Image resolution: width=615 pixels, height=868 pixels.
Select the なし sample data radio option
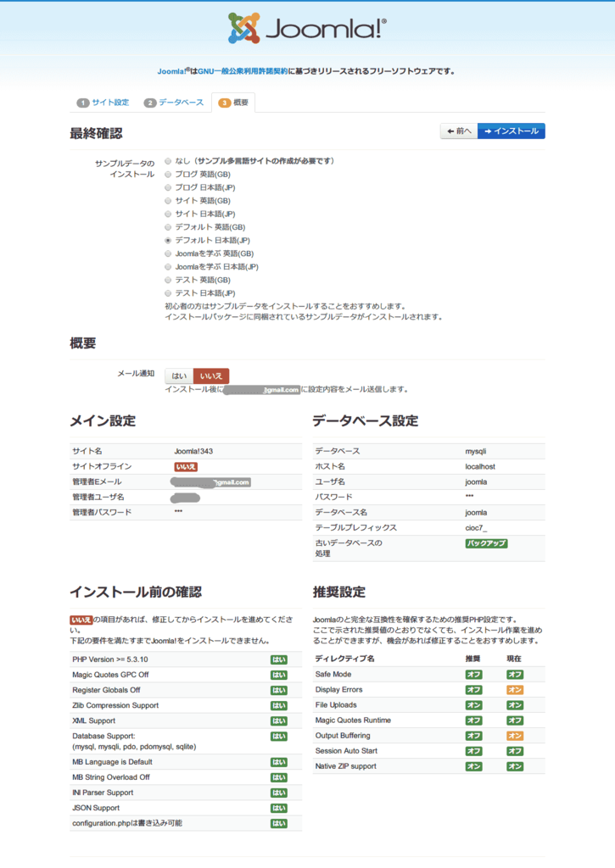click(x=168, y=161)
